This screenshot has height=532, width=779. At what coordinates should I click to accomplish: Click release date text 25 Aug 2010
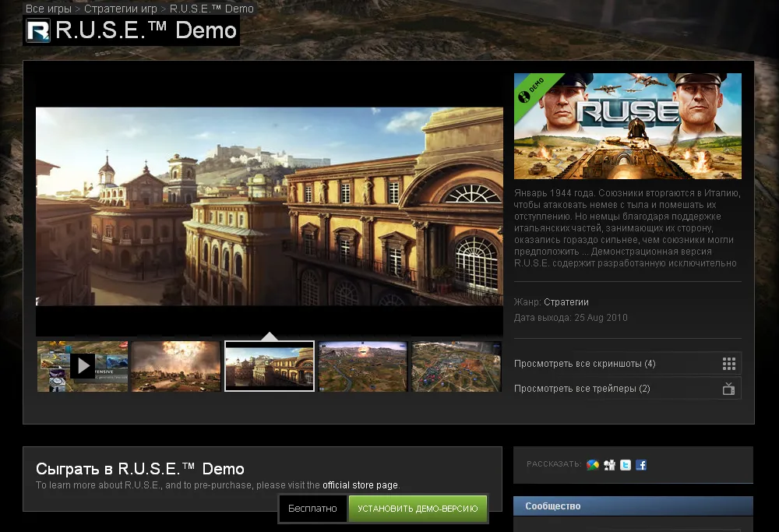click(601, 318)
